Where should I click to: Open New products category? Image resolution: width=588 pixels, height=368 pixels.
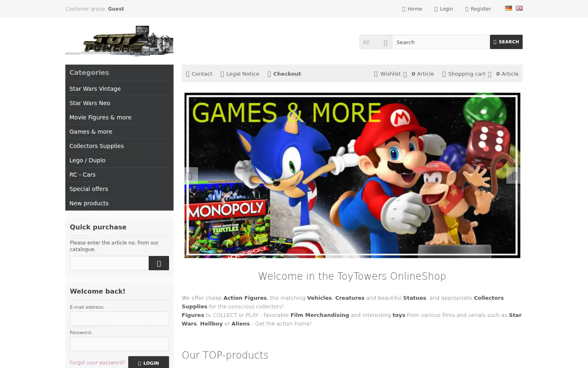[119, 203]
